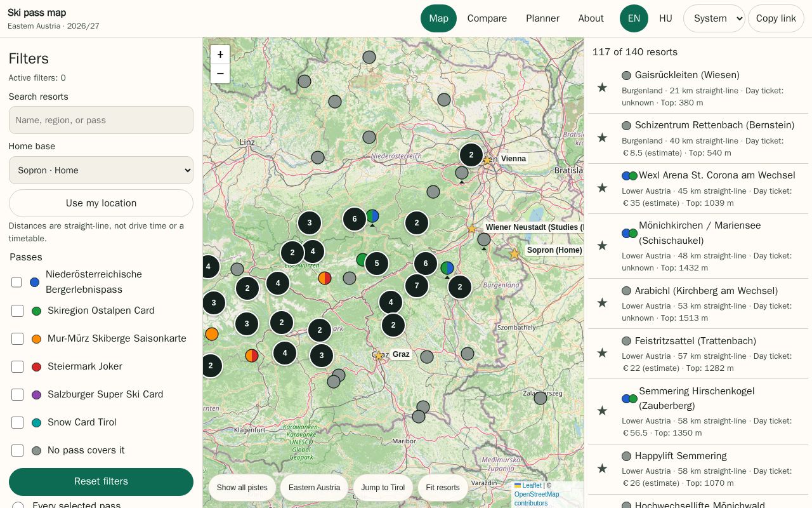This screenshot has height=508, width=812.
Task: Toggle the Steiermark Joker pass checkbox
Action: [x=18, y=366]
